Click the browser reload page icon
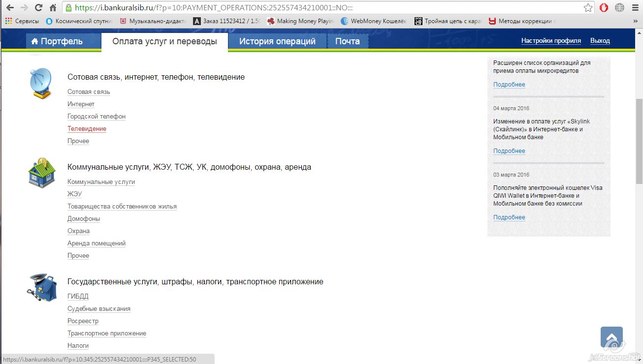 pos(38,8)
